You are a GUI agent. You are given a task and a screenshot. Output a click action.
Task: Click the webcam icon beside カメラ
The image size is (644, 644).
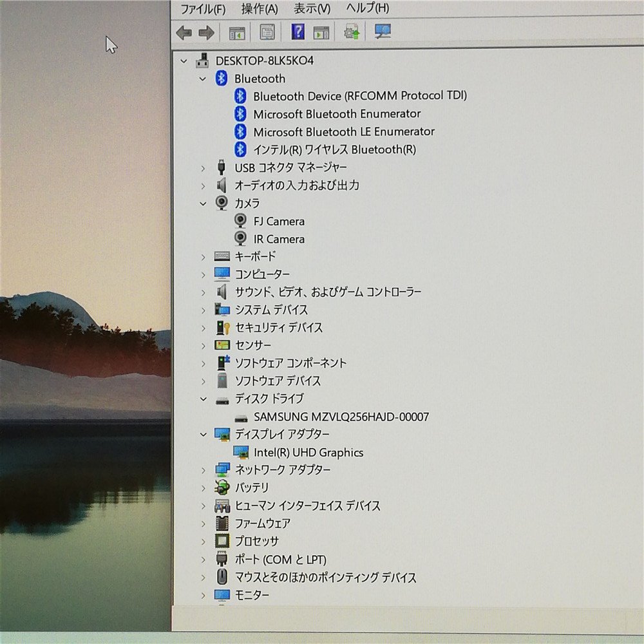(x=222, y=202)
